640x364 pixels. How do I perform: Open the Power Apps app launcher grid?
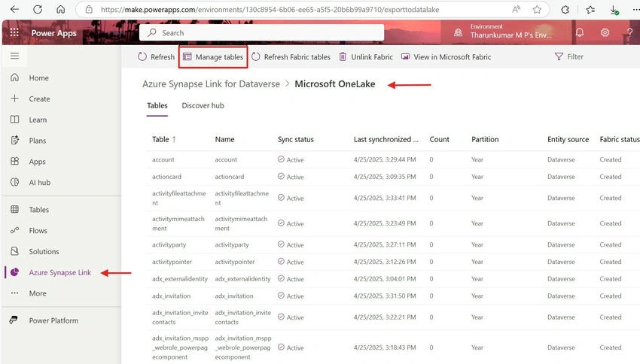[x=14, y=32]
